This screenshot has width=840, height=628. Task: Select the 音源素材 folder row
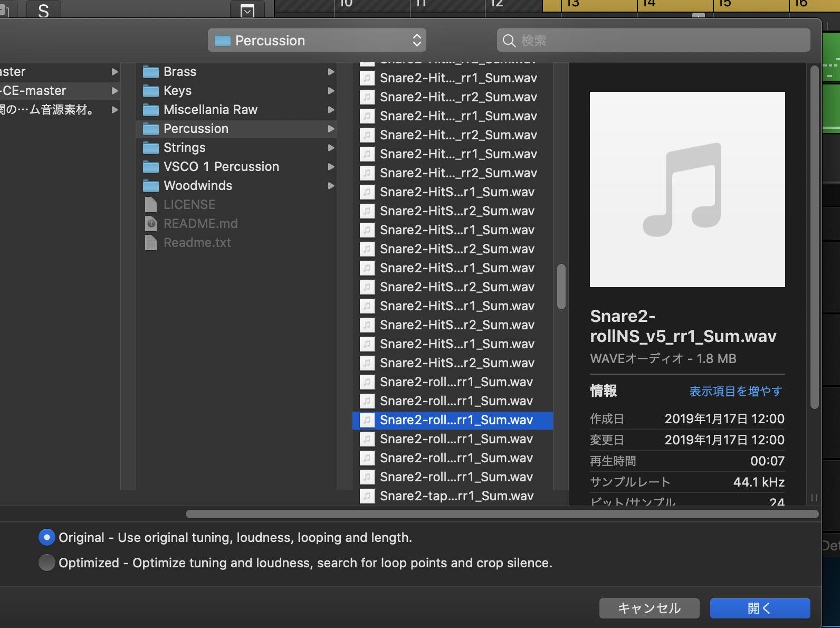[60, 110]
